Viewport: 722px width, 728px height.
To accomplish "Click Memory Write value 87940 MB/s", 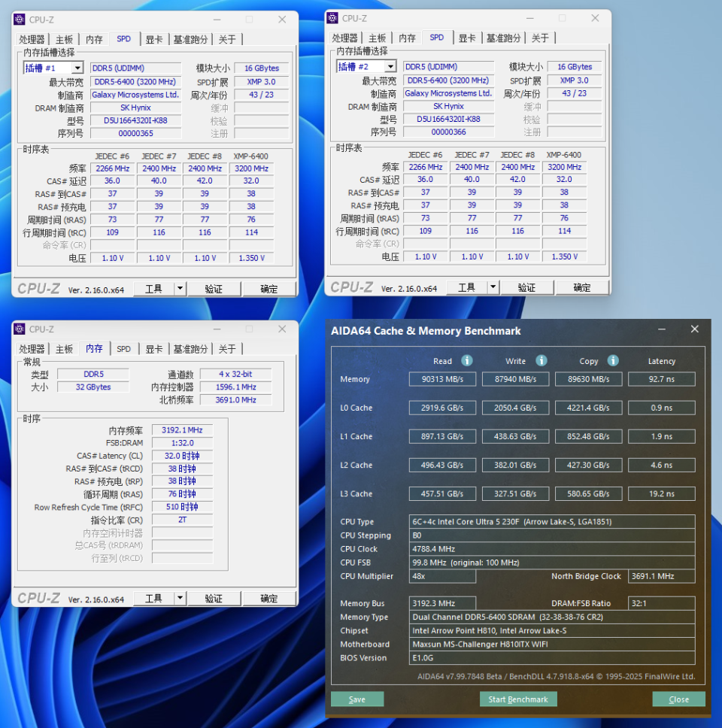I will point(515,379).
